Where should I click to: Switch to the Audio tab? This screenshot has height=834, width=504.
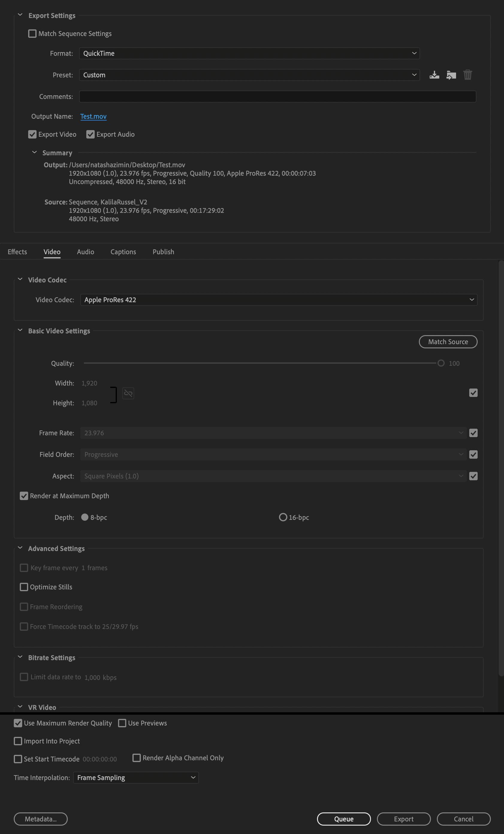click(x=85, y=252)
